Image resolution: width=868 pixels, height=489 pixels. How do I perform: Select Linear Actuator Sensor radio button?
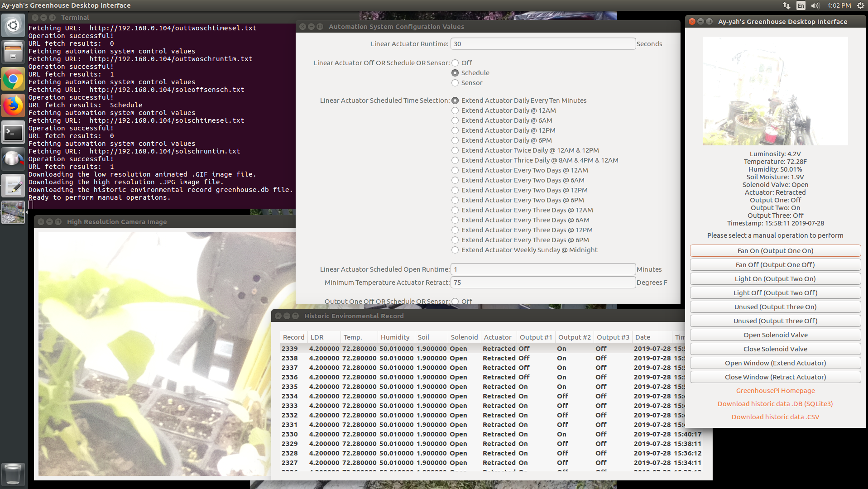(x=455, y=83)
